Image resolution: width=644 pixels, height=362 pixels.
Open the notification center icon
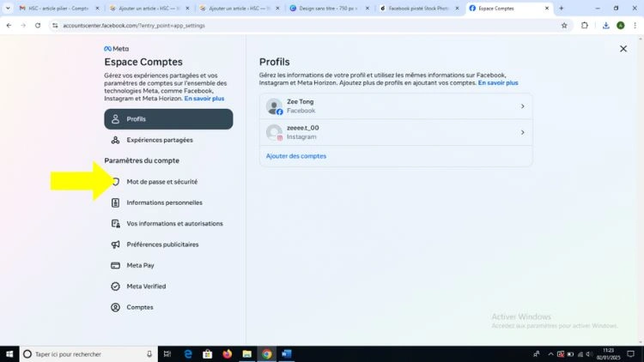[x=630, y=353]
